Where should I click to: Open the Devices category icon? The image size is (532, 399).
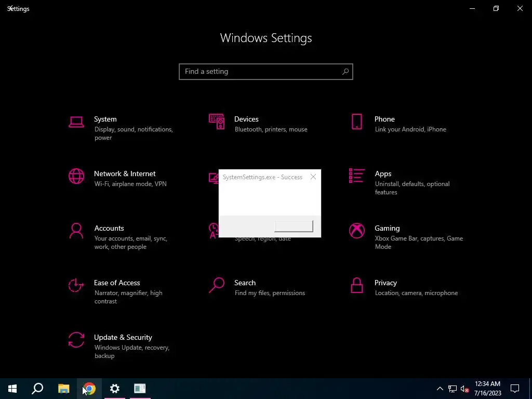click(217, 122)
